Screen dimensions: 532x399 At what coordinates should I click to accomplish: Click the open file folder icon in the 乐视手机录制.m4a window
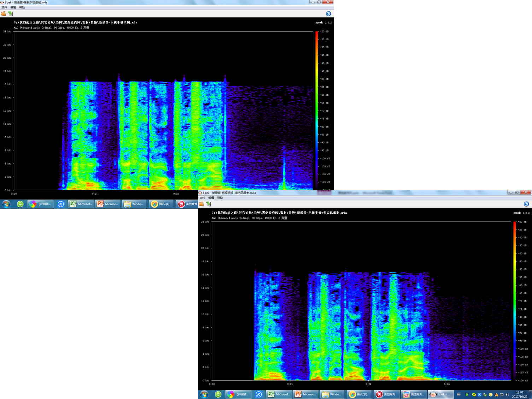click(4, 14)
